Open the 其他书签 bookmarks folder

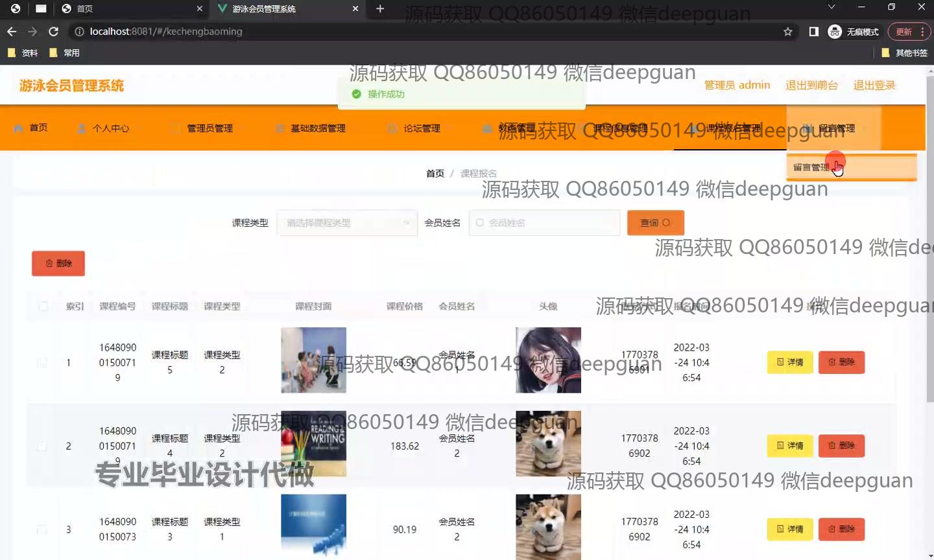click(905, 52)
